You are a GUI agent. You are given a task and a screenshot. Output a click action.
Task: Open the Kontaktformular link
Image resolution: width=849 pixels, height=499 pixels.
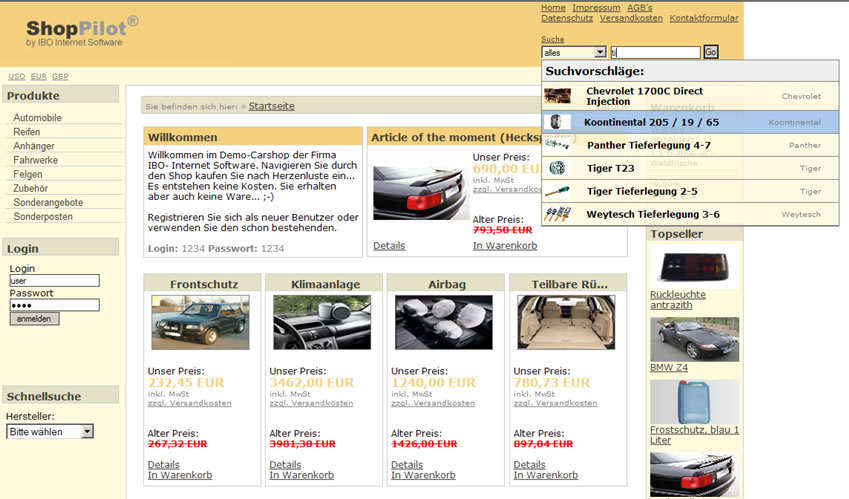point(704,18)
